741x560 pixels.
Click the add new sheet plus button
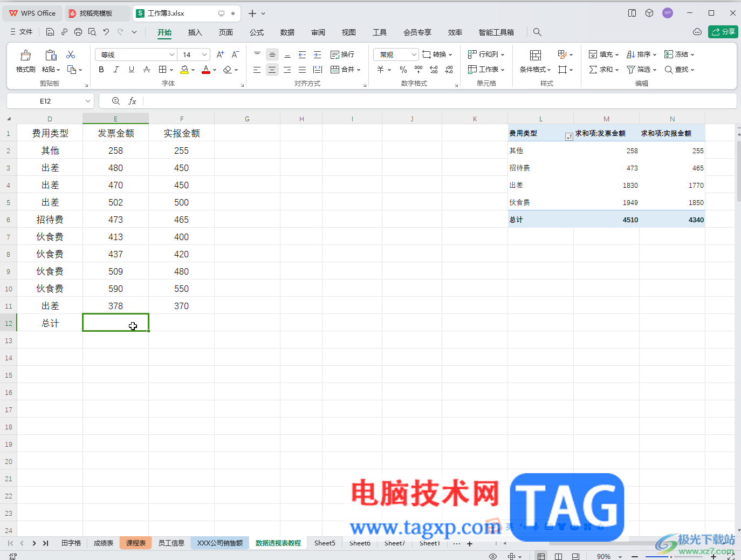coord(470,543)
